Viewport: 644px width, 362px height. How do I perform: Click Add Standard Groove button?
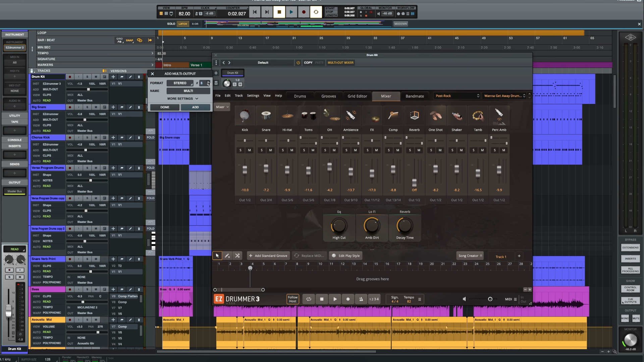tap(268, 256)
